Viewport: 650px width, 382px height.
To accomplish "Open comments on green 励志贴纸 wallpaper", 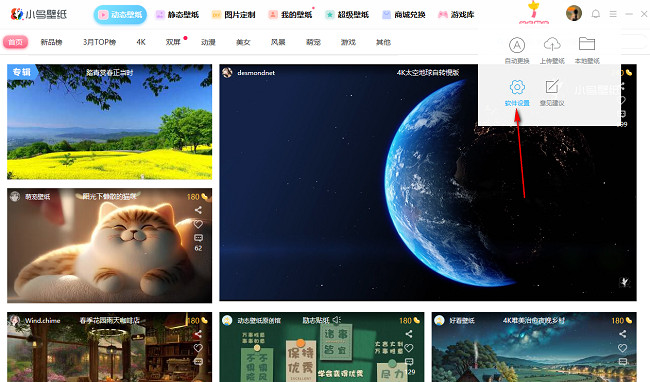I will [409, 361].
